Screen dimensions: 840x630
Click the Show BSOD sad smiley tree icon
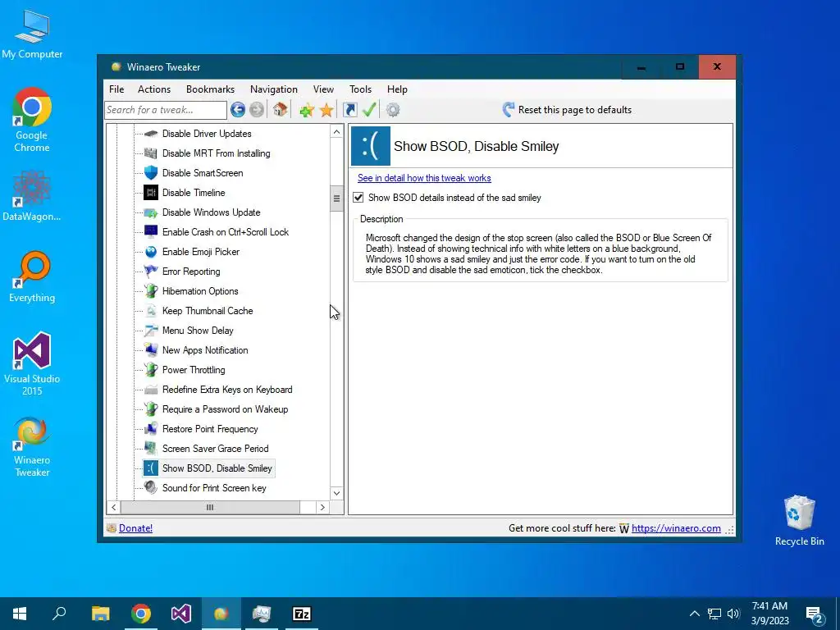151,468
